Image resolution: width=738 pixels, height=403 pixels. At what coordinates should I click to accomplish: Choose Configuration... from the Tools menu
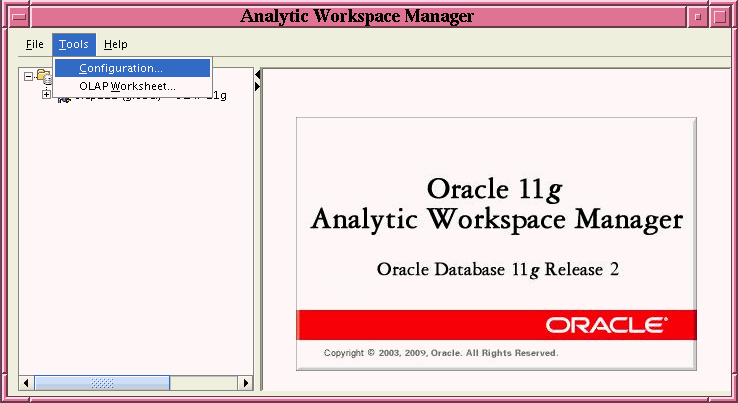click(x=121, y=68)
